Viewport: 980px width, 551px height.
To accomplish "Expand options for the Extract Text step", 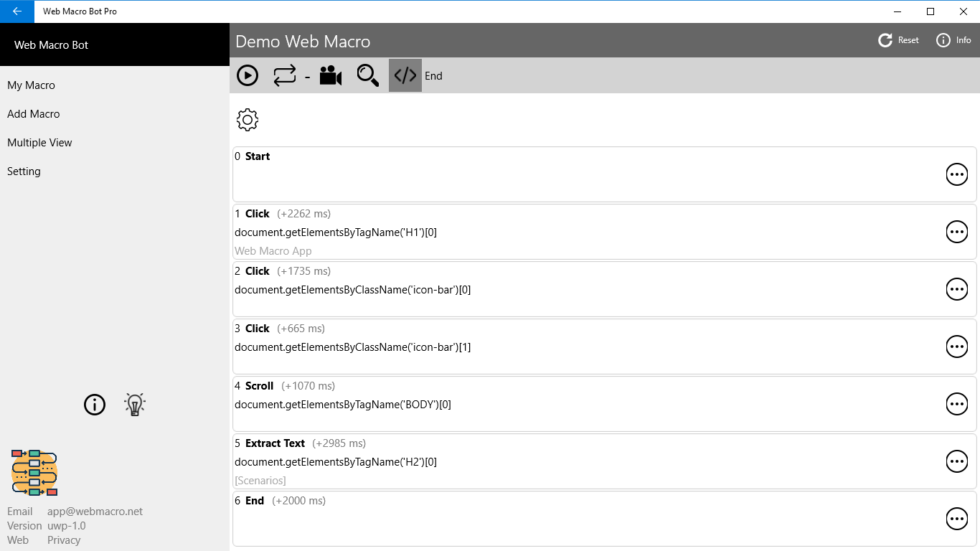I will click(x=957, y=461).
